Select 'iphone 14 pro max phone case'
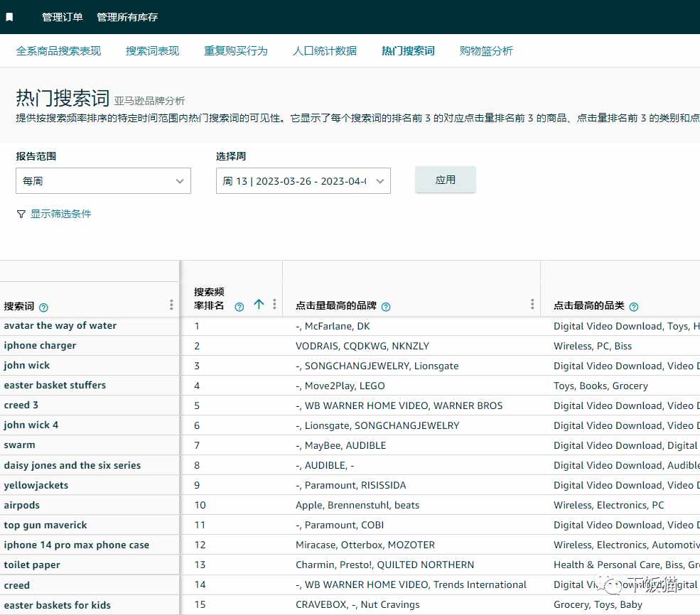The width and height of the screenshot is (700, 615). coord(77,545)
